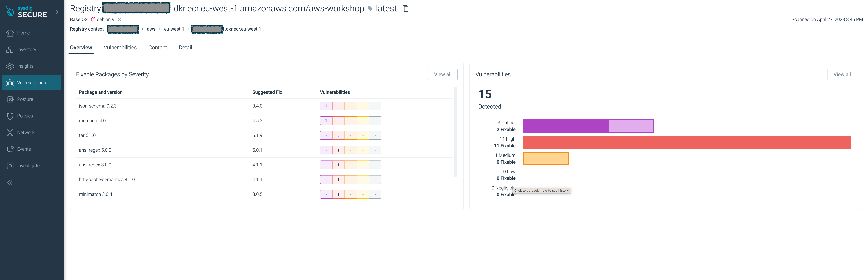Image resolution: width=868 pixels, height=280 pixels.
Task: Open the Events icon
Action: [x=10, y=149]
